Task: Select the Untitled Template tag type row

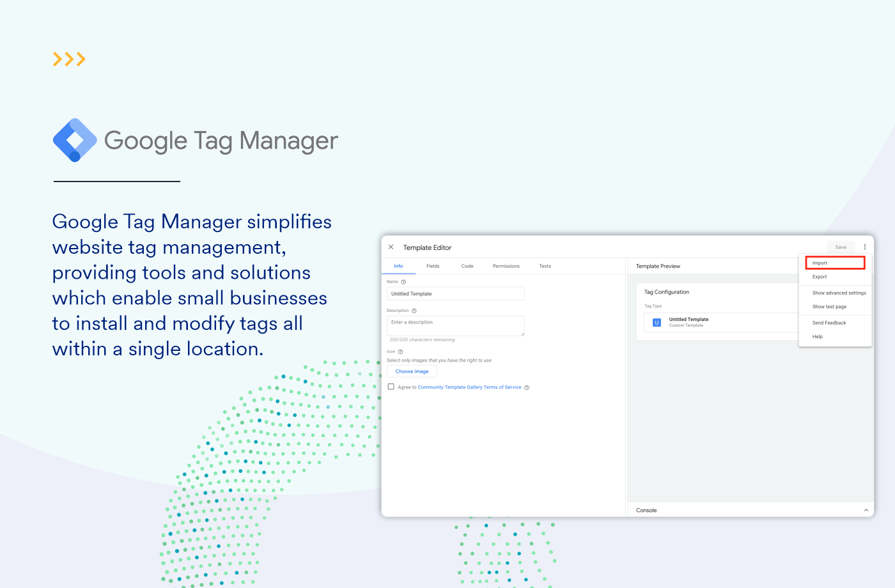Action: pos(721,323)
